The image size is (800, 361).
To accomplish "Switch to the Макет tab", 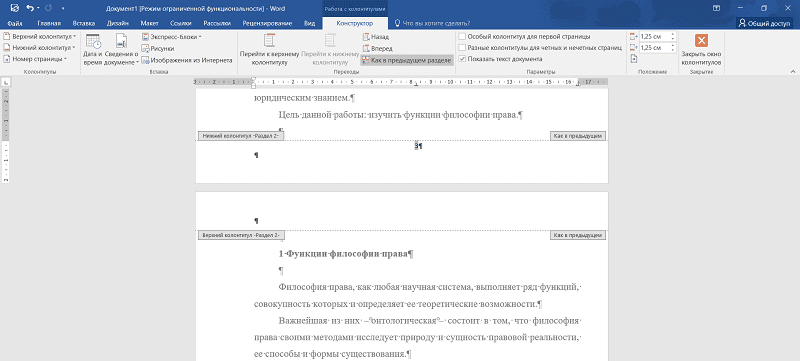I will [149, 23].
